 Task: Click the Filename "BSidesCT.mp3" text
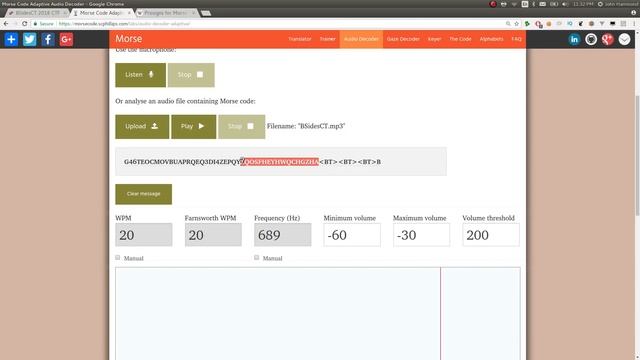pyautogui.click(x=306, y=126)
